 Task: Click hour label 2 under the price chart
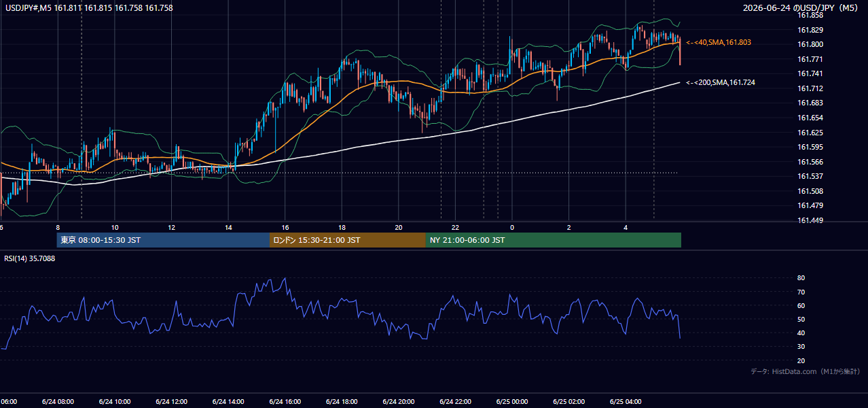coord(569,227)
